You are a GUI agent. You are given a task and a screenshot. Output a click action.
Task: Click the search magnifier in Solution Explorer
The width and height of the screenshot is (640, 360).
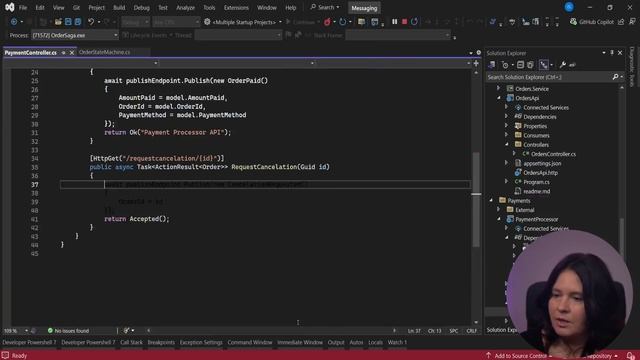(x=616, y=77)
